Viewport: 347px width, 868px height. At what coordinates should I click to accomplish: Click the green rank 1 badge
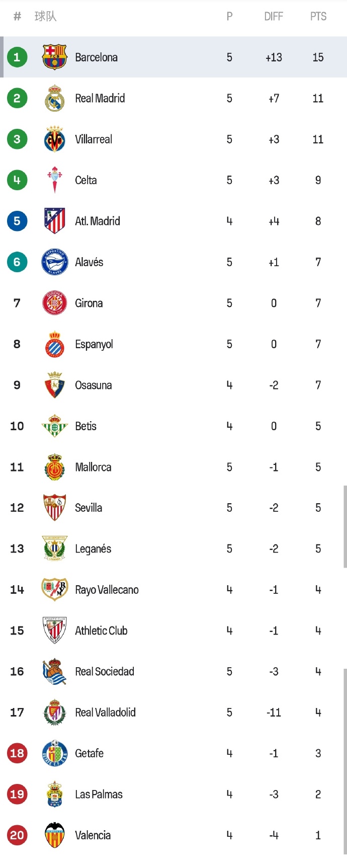click(17, 57)
